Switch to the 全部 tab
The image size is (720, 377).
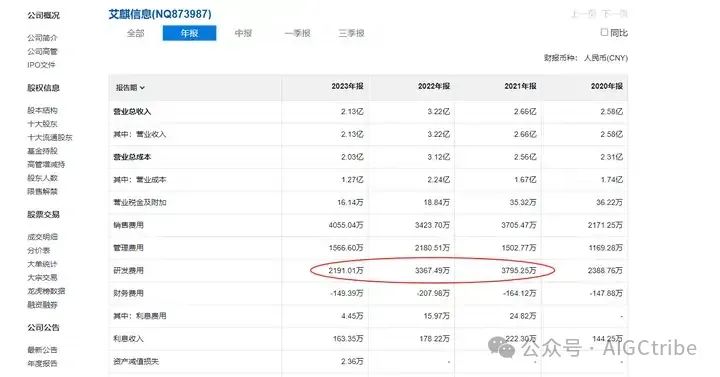pyautogui.click(x=135, y=33)
